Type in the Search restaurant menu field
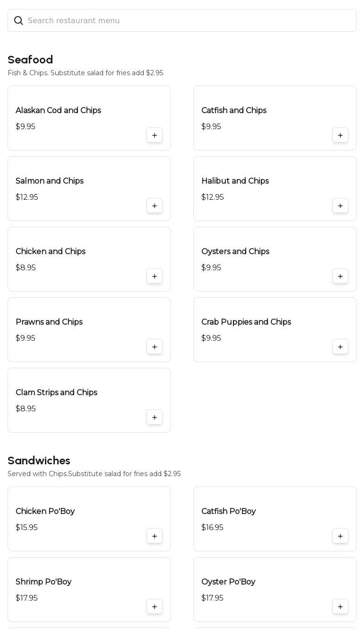The height and width of the screenshot is (629, 364). [189, 20]
